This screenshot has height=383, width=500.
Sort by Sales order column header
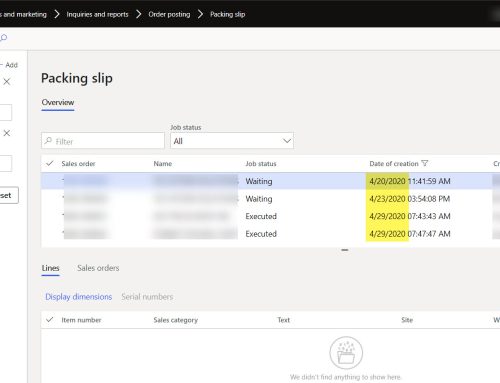coord(78,164)
